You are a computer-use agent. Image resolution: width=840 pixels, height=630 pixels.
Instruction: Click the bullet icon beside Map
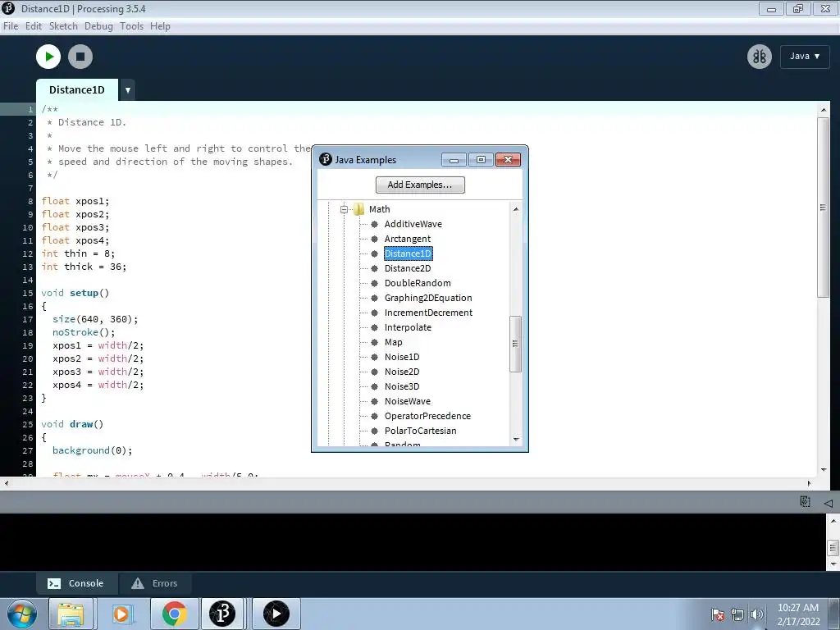click(x=374, y=342)
